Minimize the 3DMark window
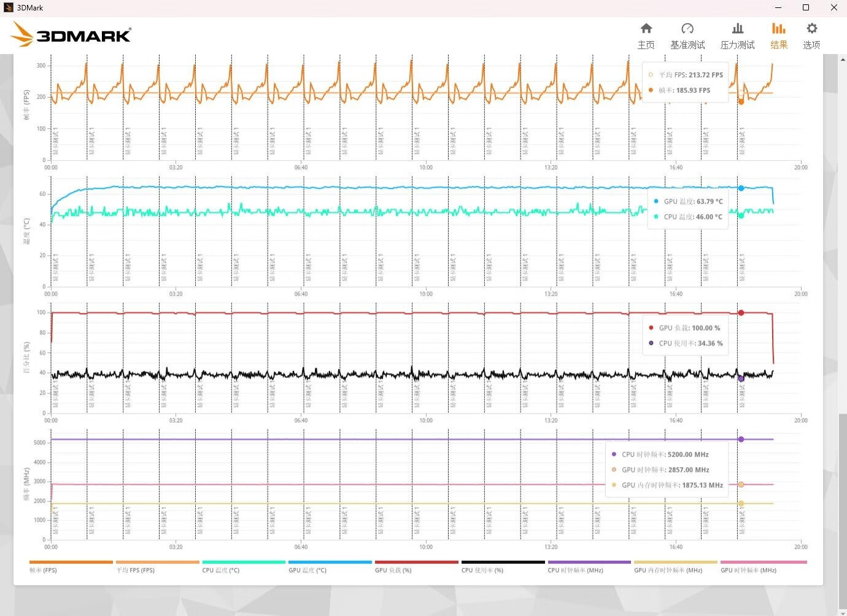 pyautogui.click(x=778, y=7)
